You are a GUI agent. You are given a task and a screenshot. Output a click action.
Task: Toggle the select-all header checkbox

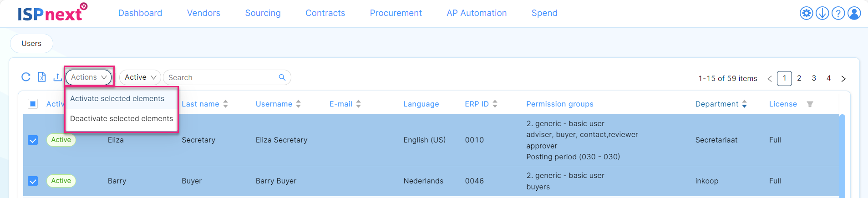(x=33, y=104)
